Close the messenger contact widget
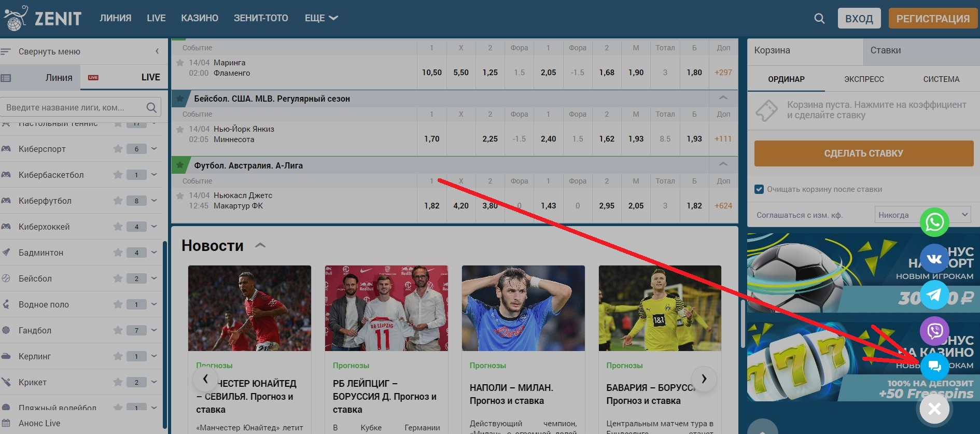Viewport: 980px width, 434px height. tap(934, 409)
